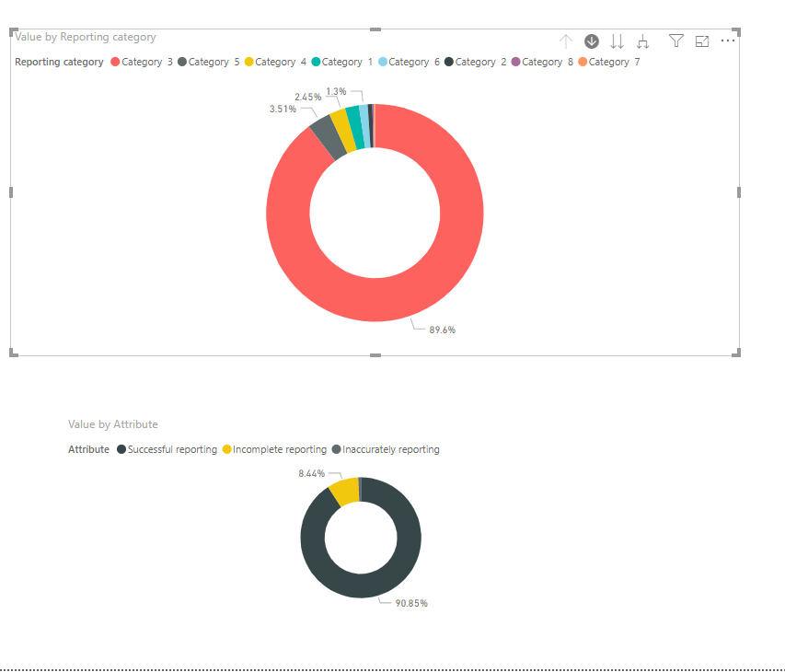Select Category 3 legend item
The height and width of the screenshot is (672, 785).
[x=141, y=62]
